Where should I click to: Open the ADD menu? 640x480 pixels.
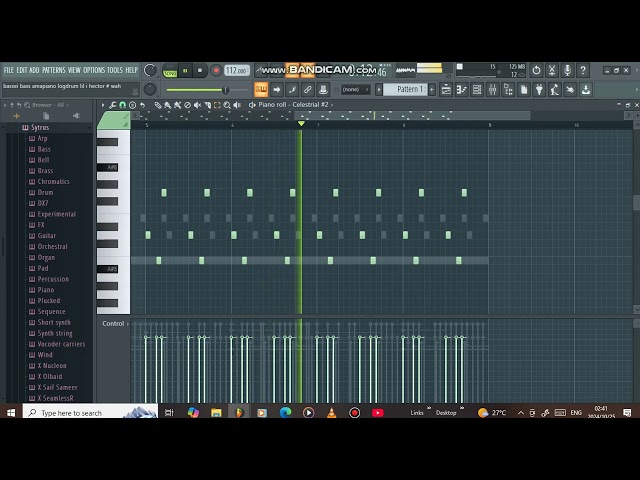(34, 70)
